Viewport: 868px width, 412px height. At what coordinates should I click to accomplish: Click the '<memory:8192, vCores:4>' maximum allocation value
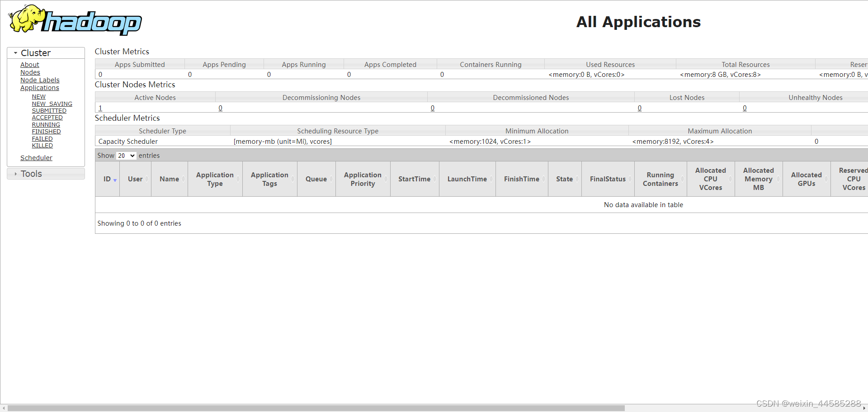coord(673,142)
